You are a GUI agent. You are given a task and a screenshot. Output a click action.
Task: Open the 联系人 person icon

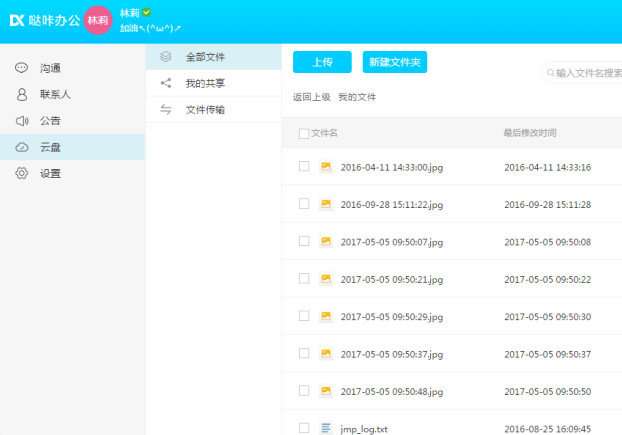click(x=22, y=94)
